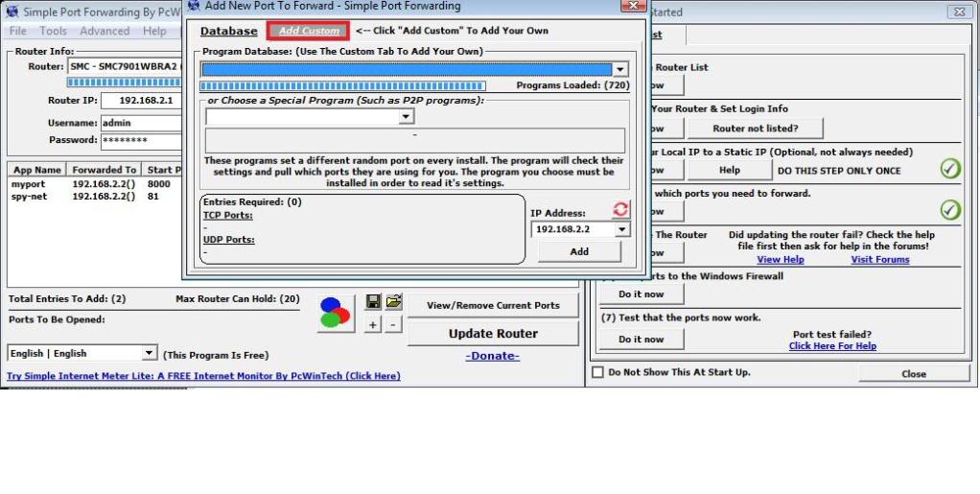The image size is (980, 494).
Task: Click the Entries Required (0) text
Action: 252,202
